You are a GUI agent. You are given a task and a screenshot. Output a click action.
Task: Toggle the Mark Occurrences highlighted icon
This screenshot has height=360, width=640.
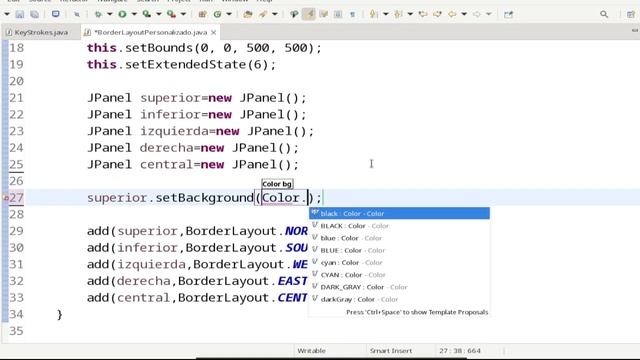pyautogui.click(x=309, y=14)
